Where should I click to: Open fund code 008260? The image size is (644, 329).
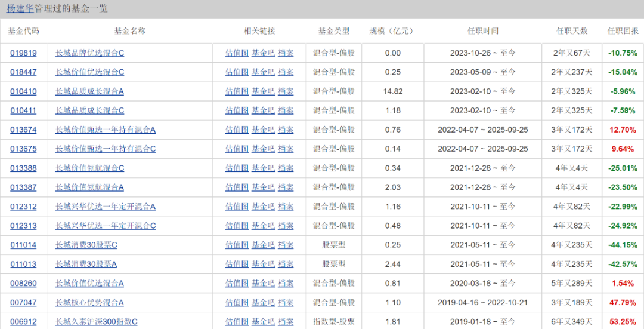click(x=23, y=283)
